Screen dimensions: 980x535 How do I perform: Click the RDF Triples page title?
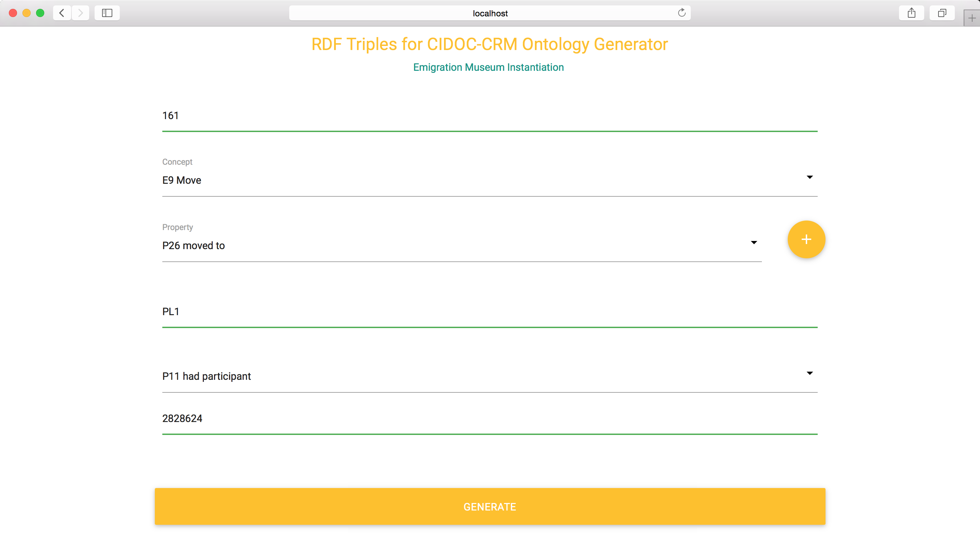[489, 44]
